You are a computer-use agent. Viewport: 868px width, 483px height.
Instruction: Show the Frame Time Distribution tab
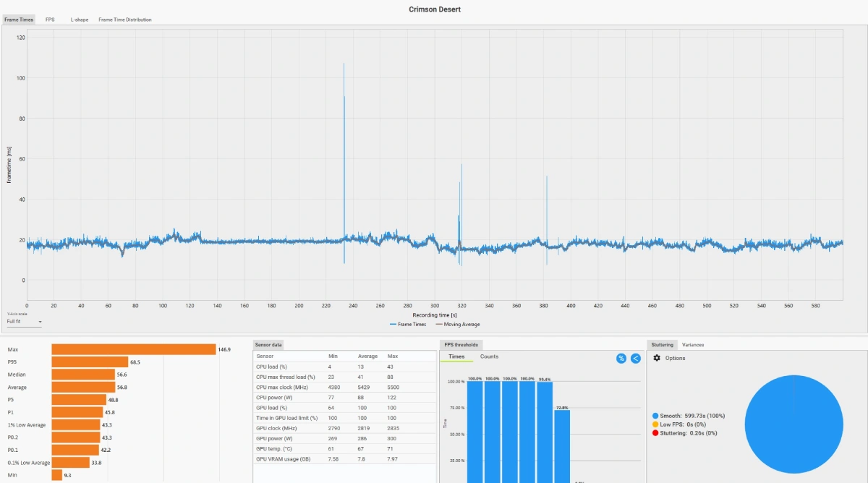pos(125,20)
